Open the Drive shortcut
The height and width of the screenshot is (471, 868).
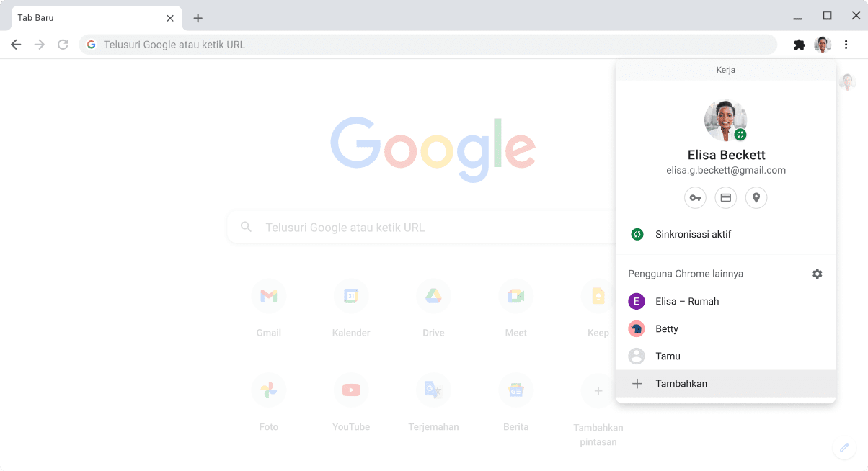433,296
